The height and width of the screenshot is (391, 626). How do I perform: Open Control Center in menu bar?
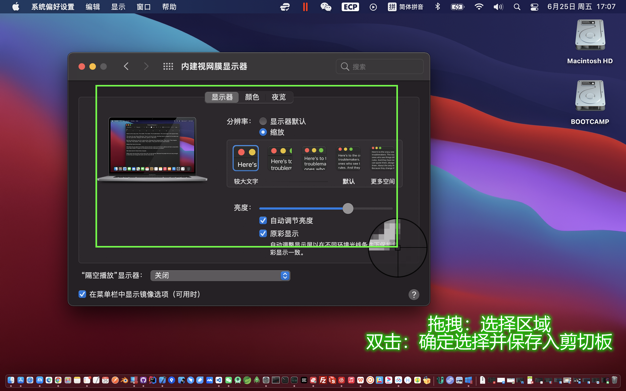point(534,7)
